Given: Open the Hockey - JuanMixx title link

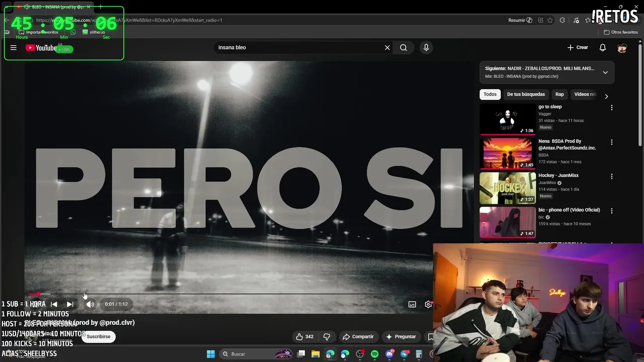Looking at the screenshot, I should [558, 175].
